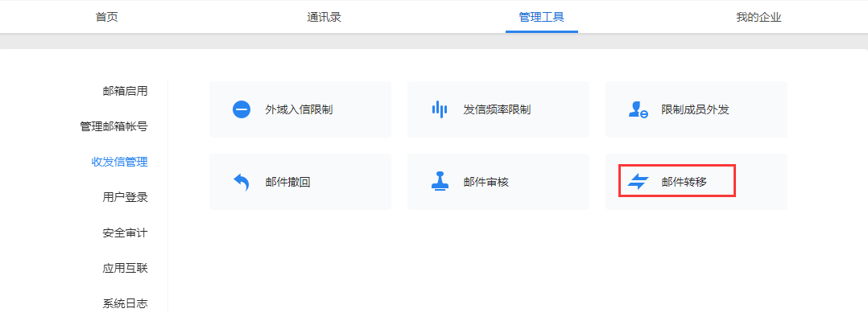Image resolution: width=868 pixels, height=321 pixels.
Task: Open 应用互联 in the sidebar
Action: (x=125, y=269)
